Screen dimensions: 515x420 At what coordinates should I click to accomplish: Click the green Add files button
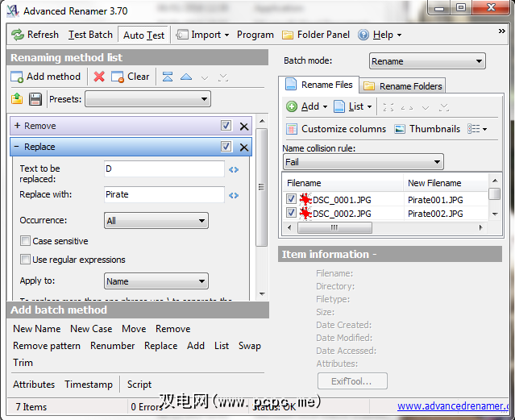[306, 106]
